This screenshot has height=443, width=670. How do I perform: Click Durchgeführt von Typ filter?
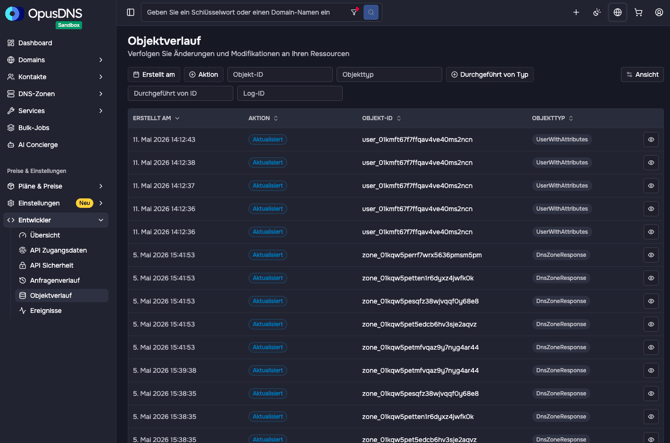(x=490, y=74)
